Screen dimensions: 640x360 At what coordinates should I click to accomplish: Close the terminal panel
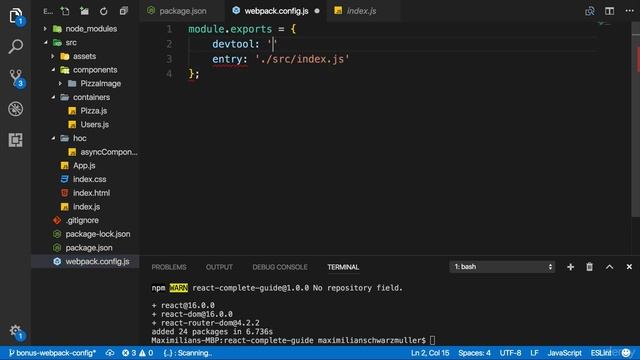coord(629,267)
